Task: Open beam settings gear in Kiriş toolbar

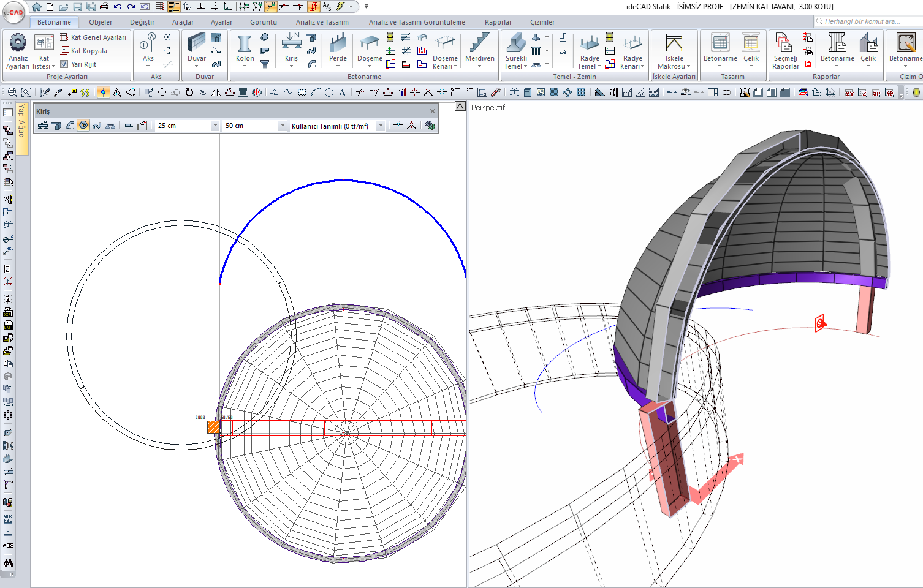Action: (x=430, y=125)
